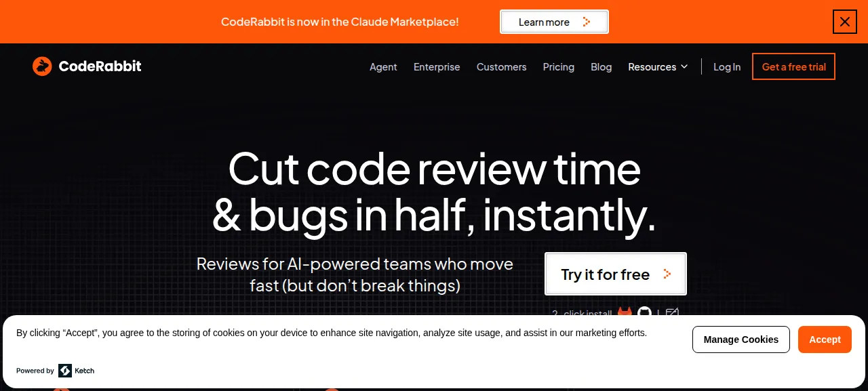Click the editor icon next to GitHub
The width and height of the screenshot is (868, 391).
click(672, 312)
